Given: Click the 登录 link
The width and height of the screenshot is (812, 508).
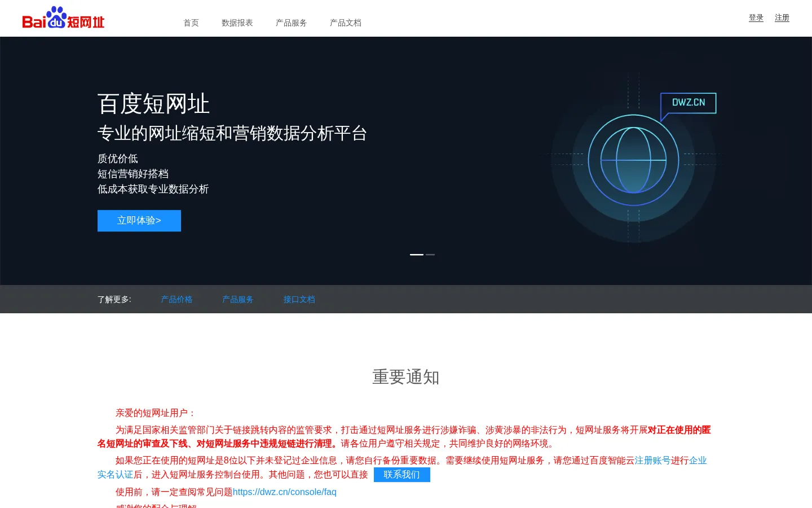Looking at the screenshot, I should coord(756,17).
